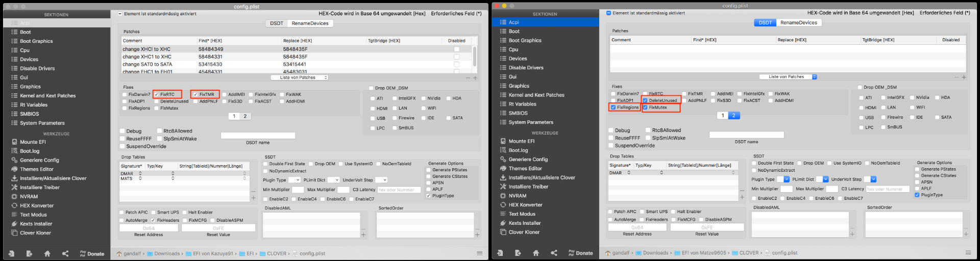Uncheck FixRTC in the left window
Image resolution: width=980 pixels, height=261 pixels.
tap(157, 94)
